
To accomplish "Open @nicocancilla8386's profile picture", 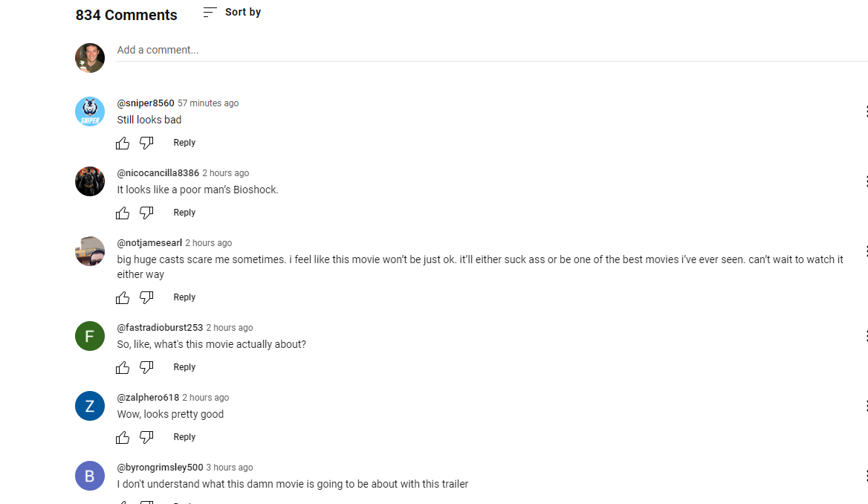I will click(x=90, y=181).
